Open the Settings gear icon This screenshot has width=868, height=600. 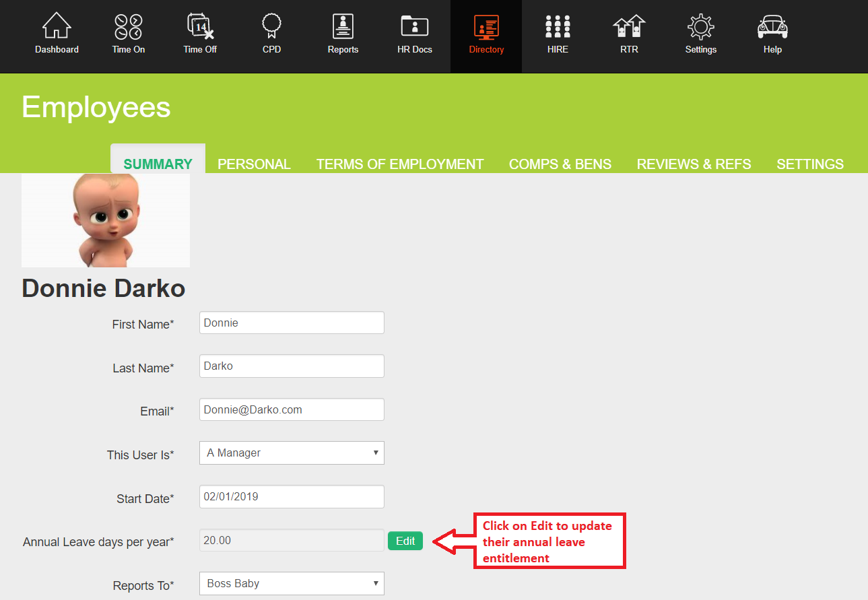700,27
